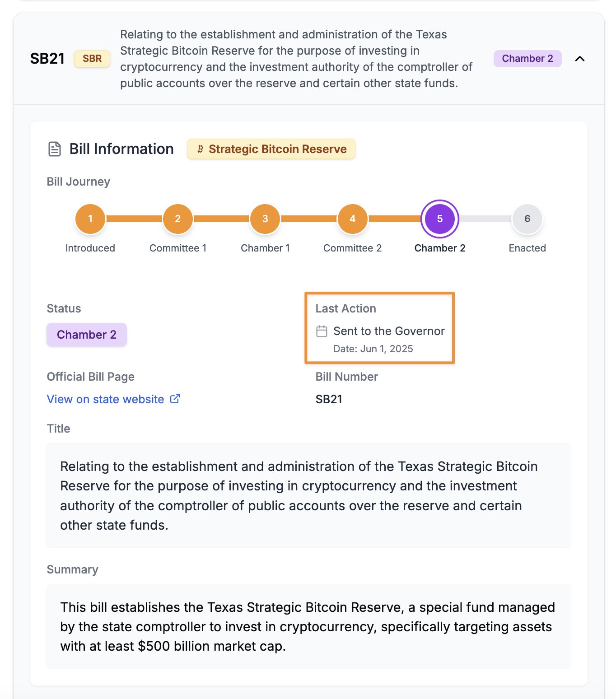616x699 pixels.
Task: Open the View on state website link
Action: [x=105, y=399]
